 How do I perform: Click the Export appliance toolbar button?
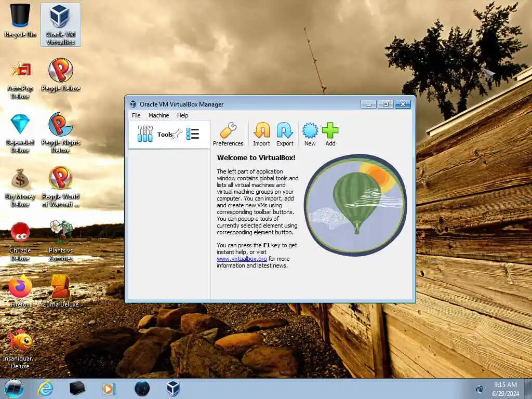(285, 135)
